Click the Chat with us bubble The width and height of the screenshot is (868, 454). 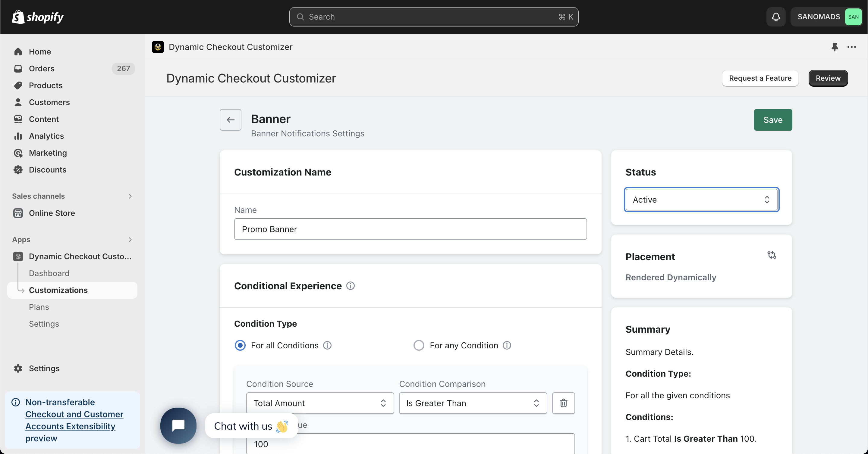point(251,426)
